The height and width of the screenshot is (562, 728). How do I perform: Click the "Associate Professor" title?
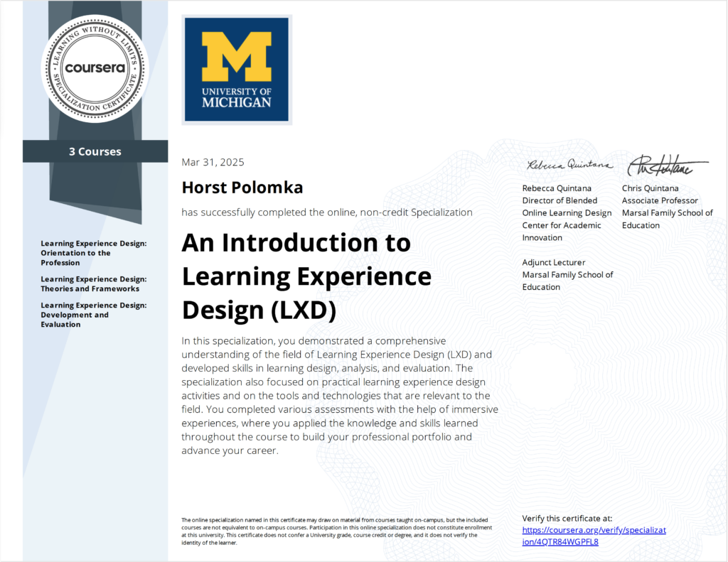point(660,200)
